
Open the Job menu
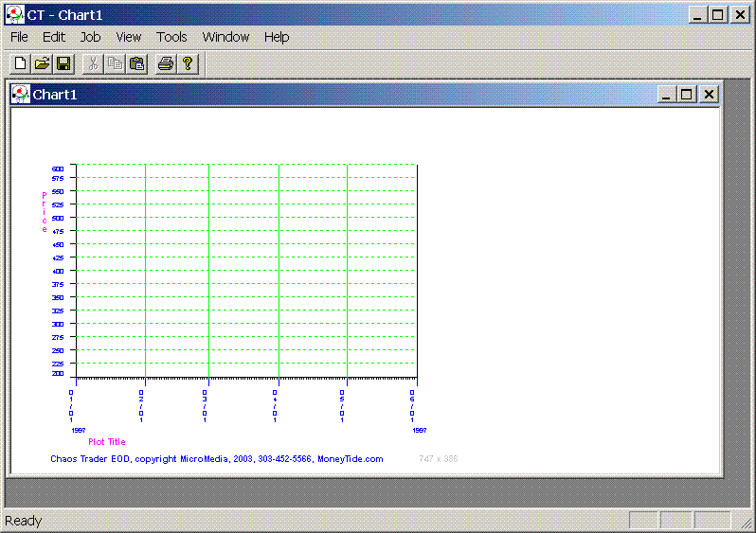click(x=90, y=37)
